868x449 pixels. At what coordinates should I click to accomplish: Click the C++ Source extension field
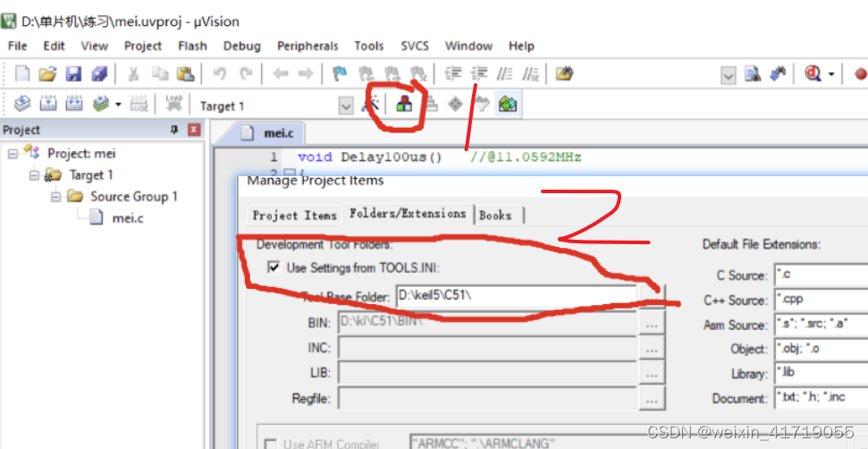(821, 300)
